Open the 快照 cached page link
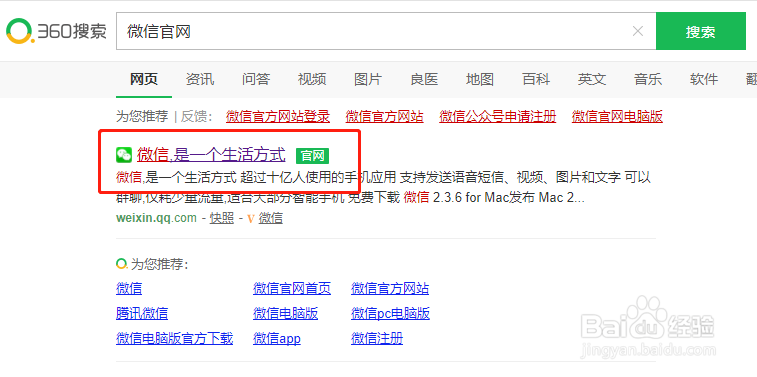This screenshot has width=757, height=377. point(222,218)
